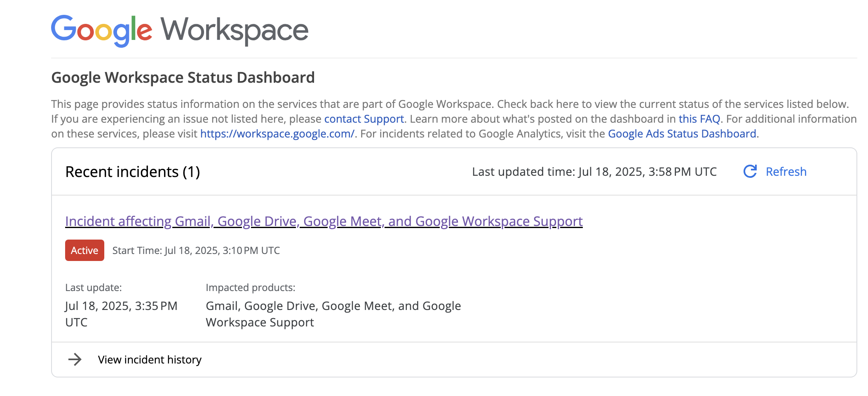Click the circular refresh arrow icon
The height and width of the screenshot is (396, 868).
click(x=750, y=172)
